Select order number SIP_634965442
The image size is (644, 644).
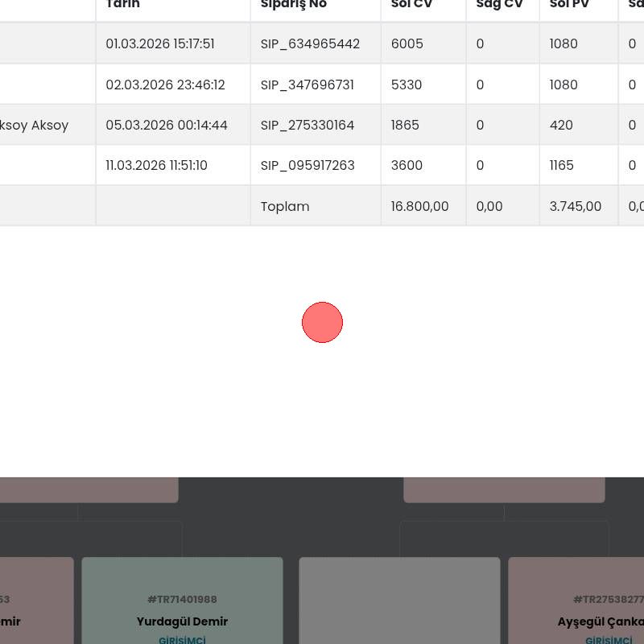(310, 43)
